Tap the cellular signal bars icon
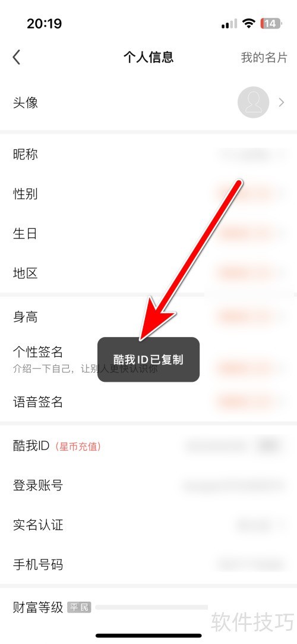The height and width of the screenshot is (644, 297). coord(229,24)
